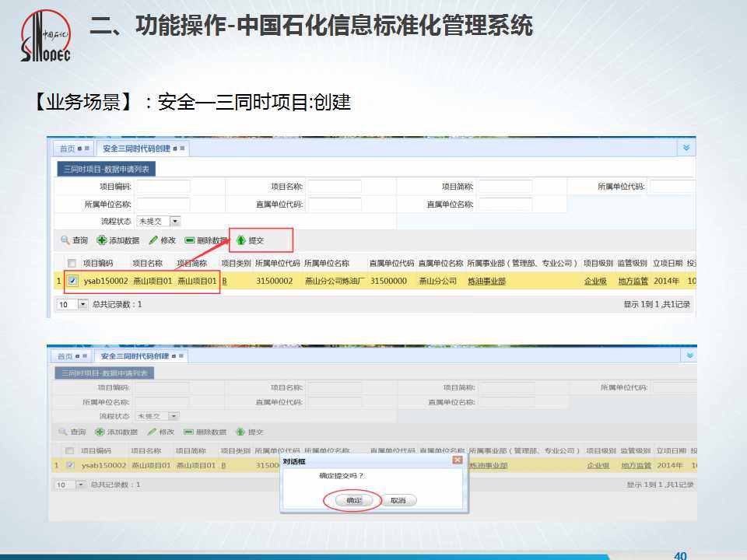Click the 燕山分公司炼油厂 cell in the upper screenshot
747x560 pixels.
335,281
